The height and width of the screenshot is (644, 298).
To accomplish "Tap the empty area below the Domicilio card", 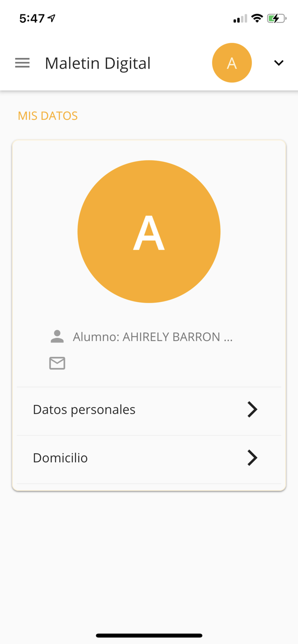I will click(x=149, y=558).
